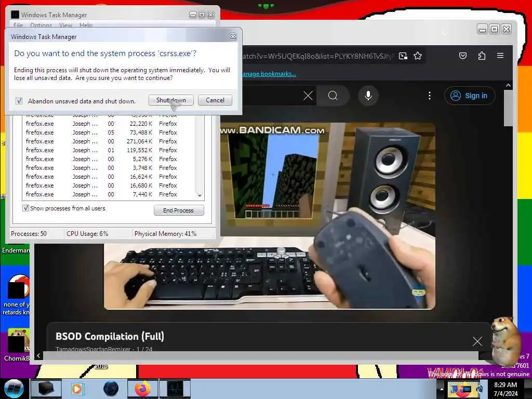Click Firefox bookmark star icon
Screen dimensions: 532x399
click(418, 56)
